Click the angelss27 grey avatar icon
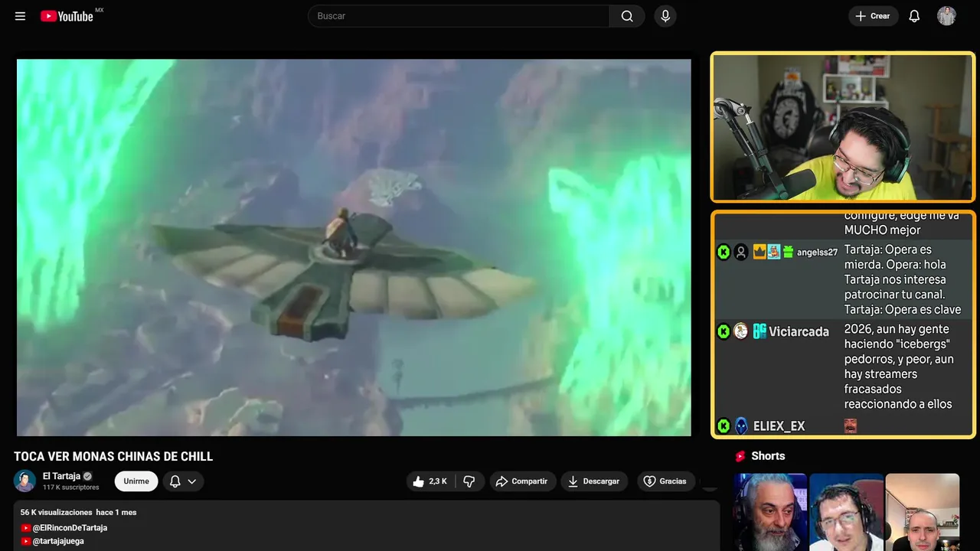 741,252
